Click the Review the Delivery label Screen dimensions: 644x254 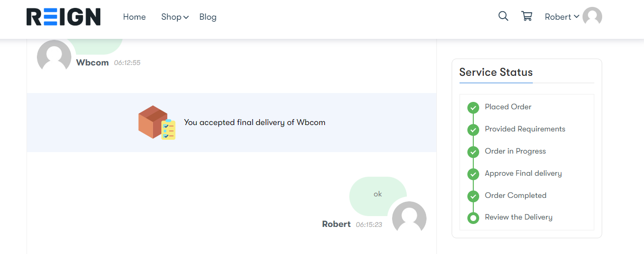tap(519, 217)
